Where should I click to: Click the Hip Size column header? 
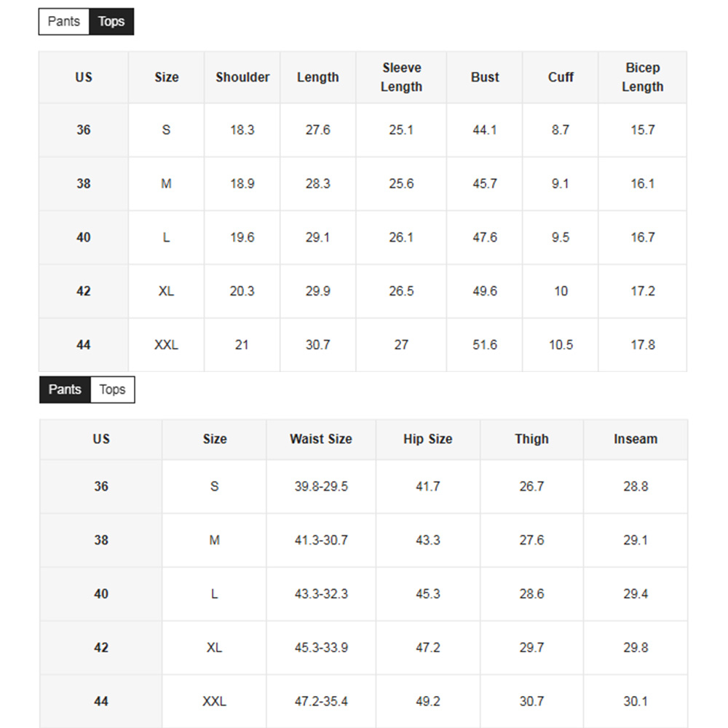point(428,439)
